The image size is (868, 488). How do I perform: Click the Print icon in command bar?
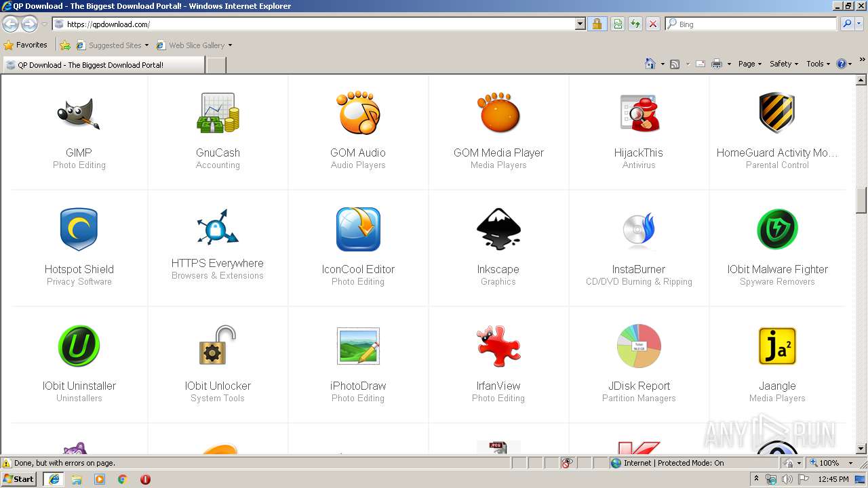(717, 64)
